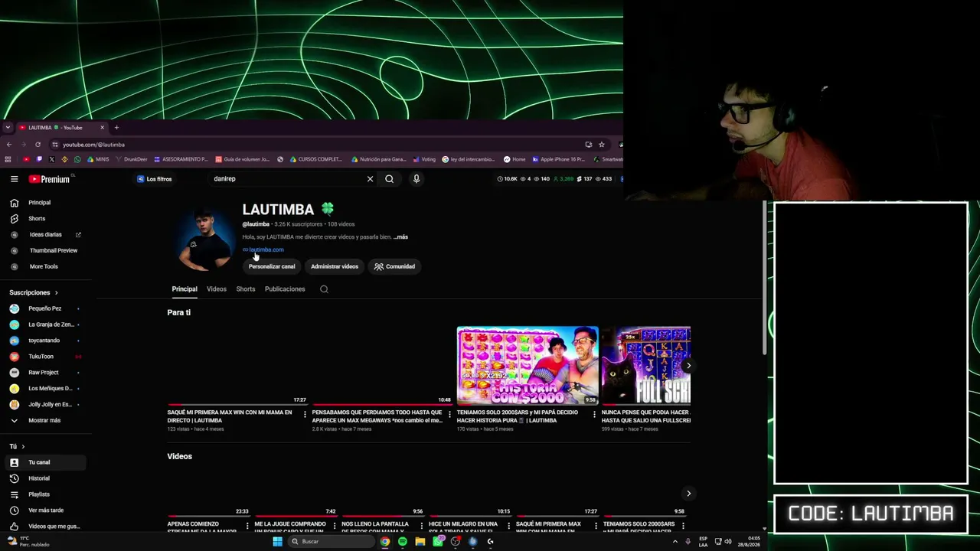Expand Mostrar más subscriptions

pyautogui.click(x=46, y=421)
